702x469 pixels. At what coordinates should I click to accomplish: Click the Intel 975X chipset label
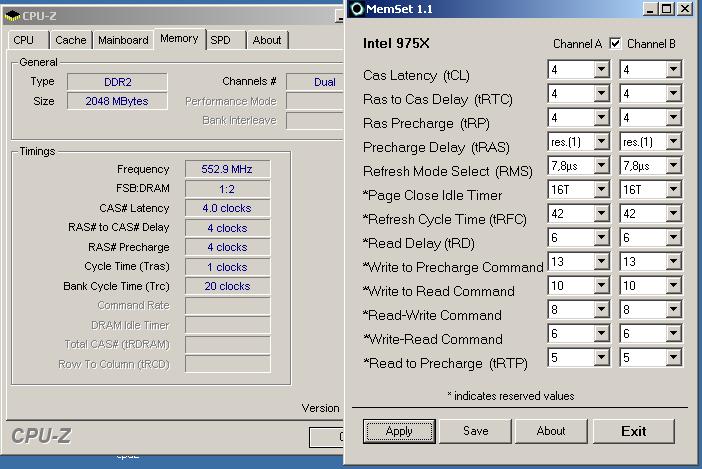[396, 43]
